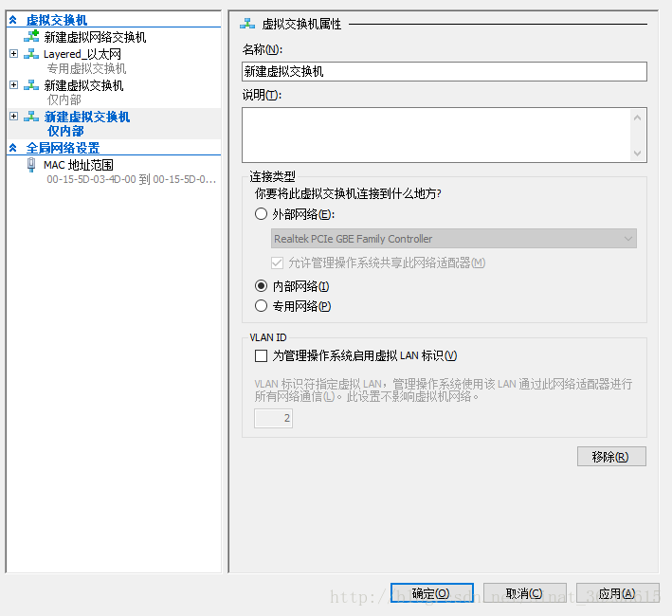Collapse the 全局网络设置 section chevron

[13, 148]
